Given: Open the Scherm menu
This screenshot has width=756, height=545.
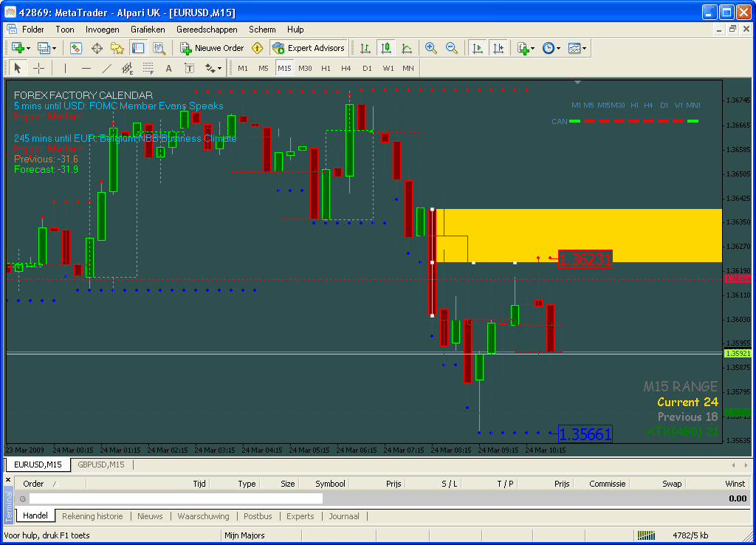Looking at the screenshot, I should point(262,30).
